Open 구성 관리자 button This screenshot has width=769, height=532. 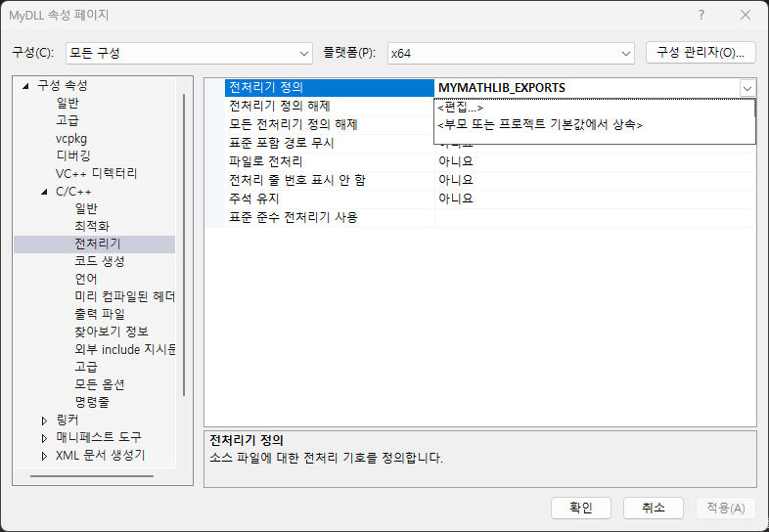coord(701,53)
